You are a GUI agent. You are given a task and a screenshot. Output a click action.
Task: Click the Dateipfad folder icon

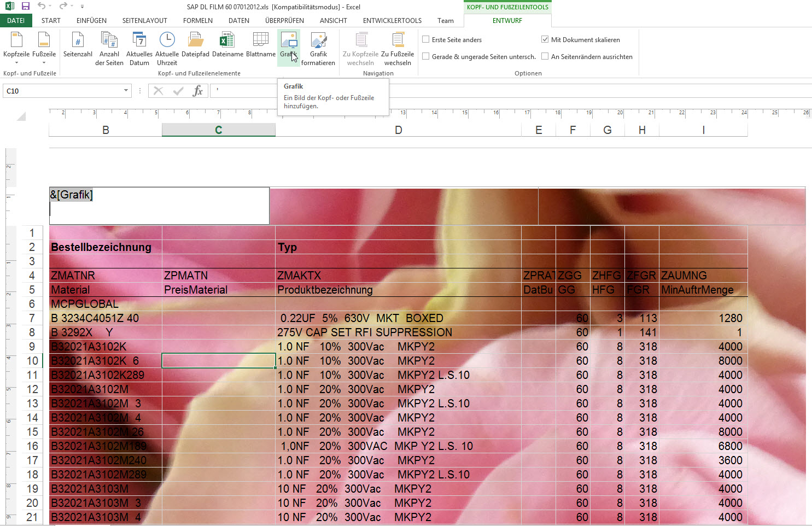pyautogui.click(x=195, y=41)
